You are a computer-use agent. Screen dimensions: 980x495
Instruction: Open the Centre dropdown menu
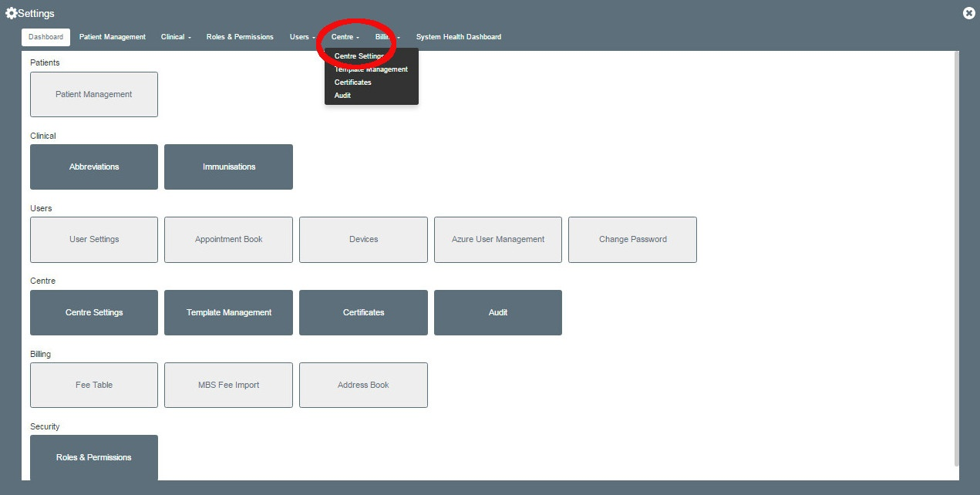345,36
